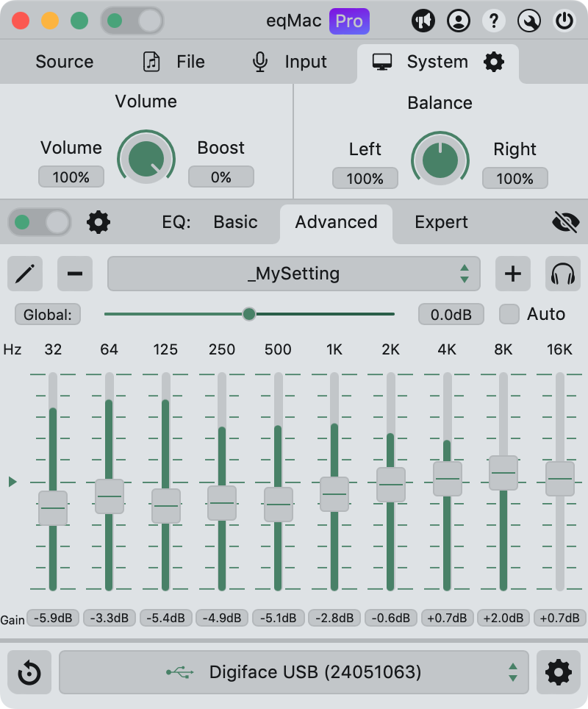Open the _MySetting preset dropdown

294,274
